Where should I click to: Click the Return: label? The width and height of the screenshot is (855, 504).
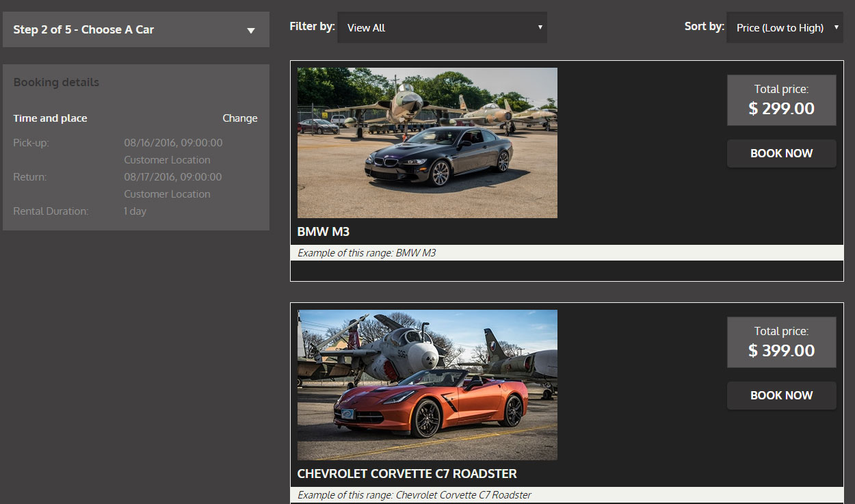(30, 177)
